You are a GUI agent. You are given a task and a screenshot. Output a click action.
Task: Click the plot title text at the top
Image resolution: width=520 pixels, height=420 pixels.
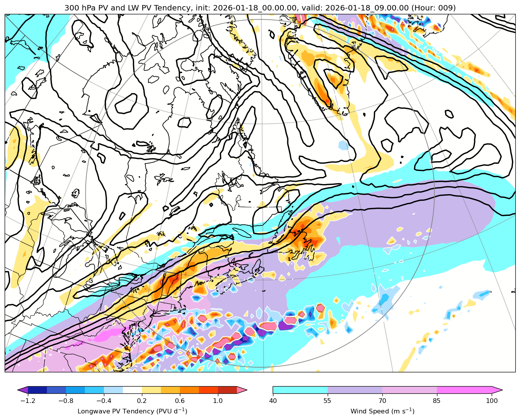(260, 8)
